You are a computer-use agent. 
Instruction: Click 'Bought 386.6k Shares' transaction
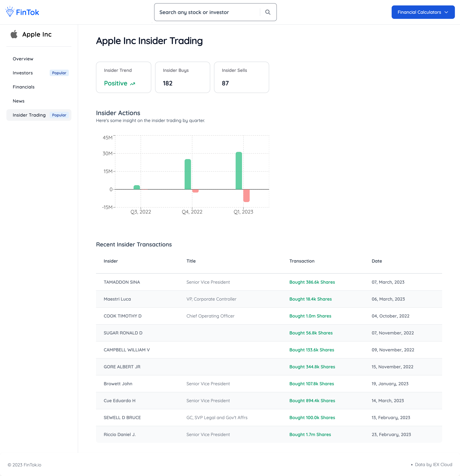(x=312, y=282)
